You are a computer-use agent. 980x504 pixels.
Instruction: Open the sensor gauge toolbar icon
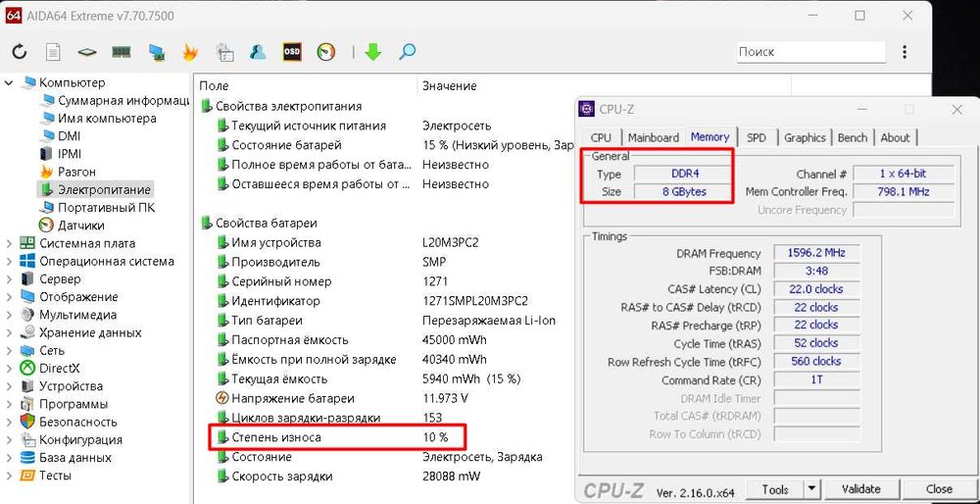pos(326,52)
